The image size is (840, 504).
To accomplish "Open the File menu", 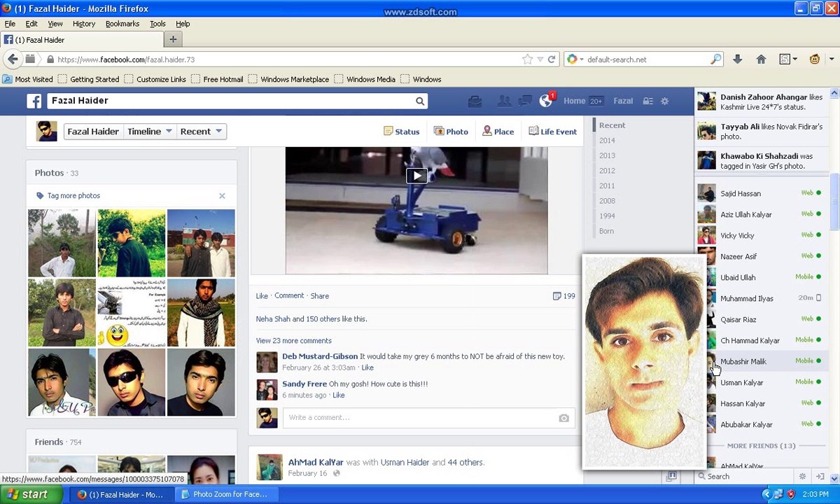I will (10, 24).
